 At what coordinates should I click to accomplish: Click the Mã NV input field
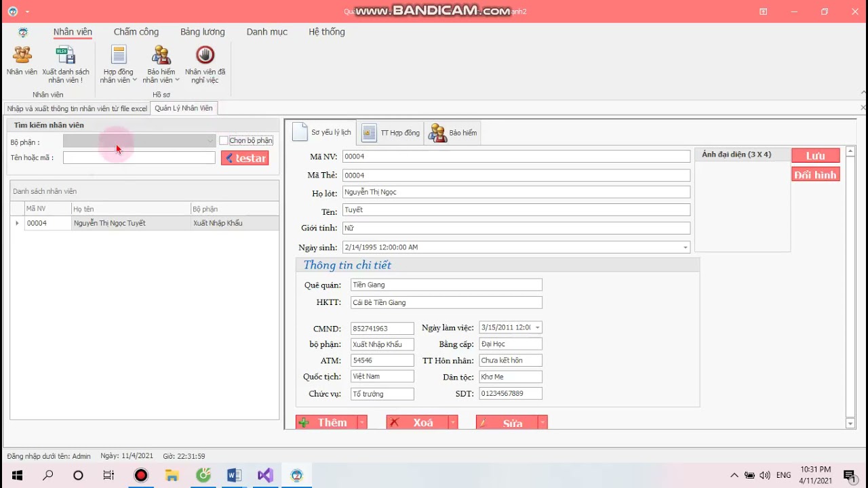[x=516, y=156]
